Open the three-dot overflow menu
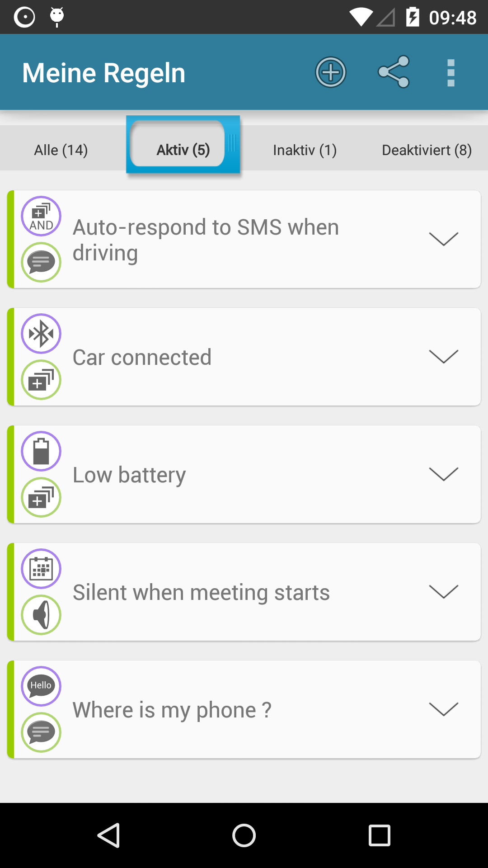488x868 pixels. click(x=450, y=72)
